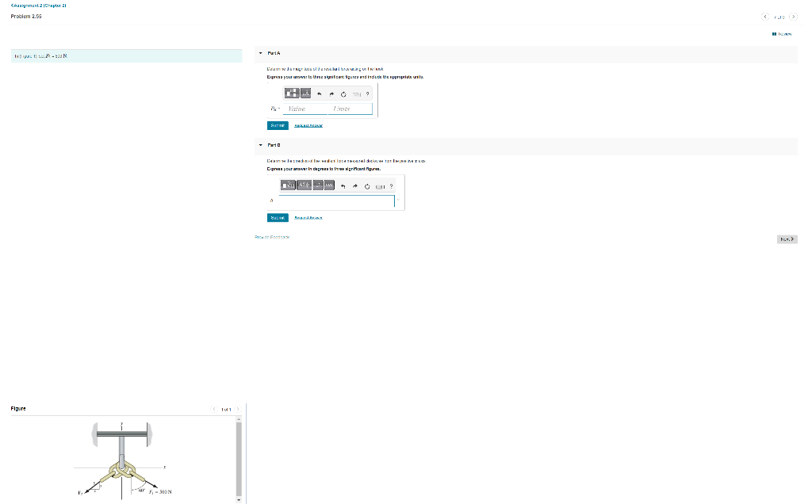Click the Part B angle answer field
812x504 pixels.
pyautogui.click(x=336, y=200)
